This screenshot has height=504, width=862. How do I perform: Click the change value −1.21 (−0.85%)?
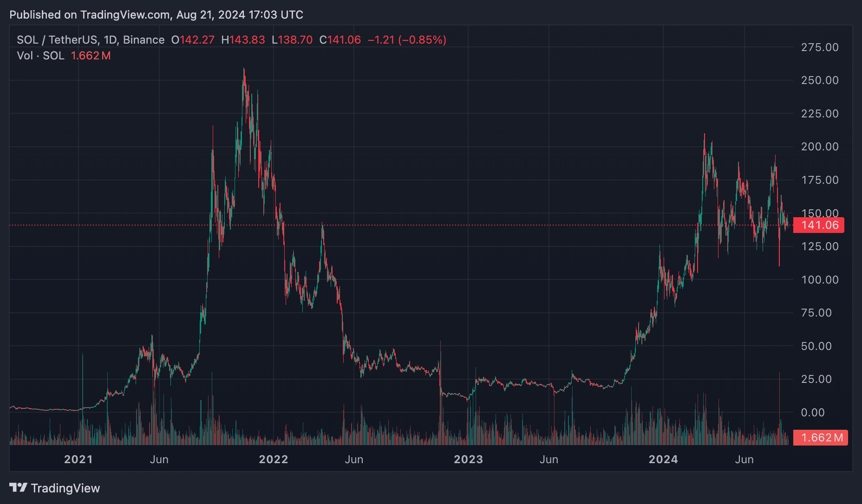tap(407, 40)
